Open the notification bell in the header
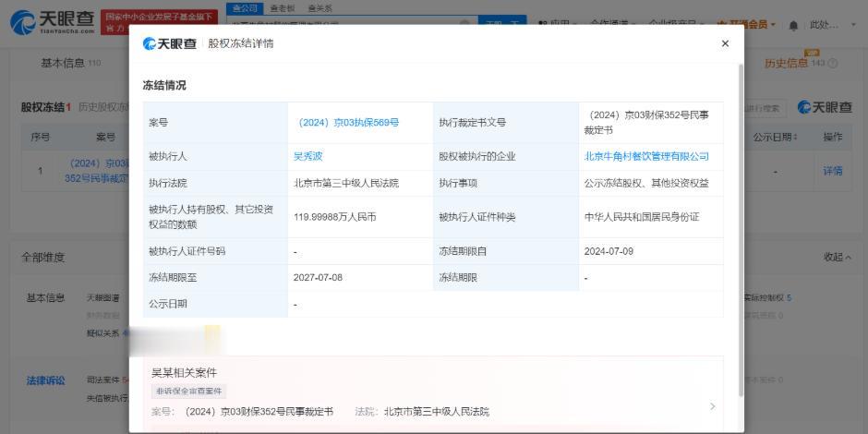Viewport: 868px width, 434px height. pyautogui.click(x=793, y=25)
